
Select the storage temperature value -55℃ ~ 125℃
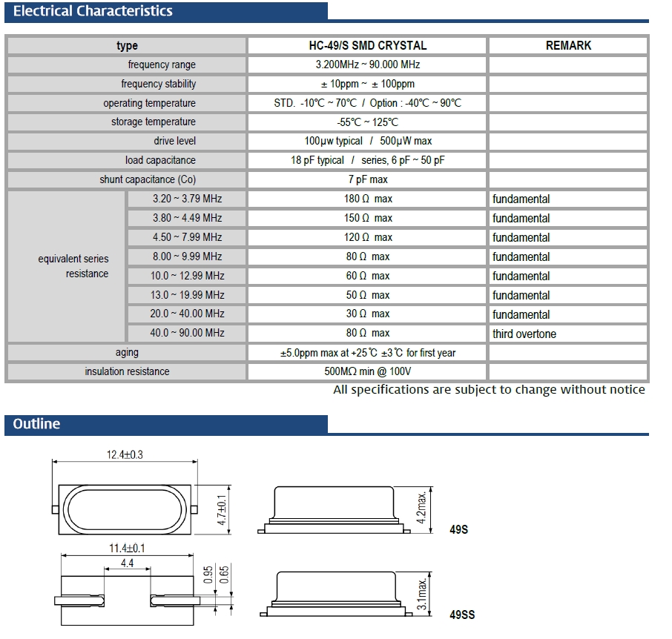(x=367, y=122)
